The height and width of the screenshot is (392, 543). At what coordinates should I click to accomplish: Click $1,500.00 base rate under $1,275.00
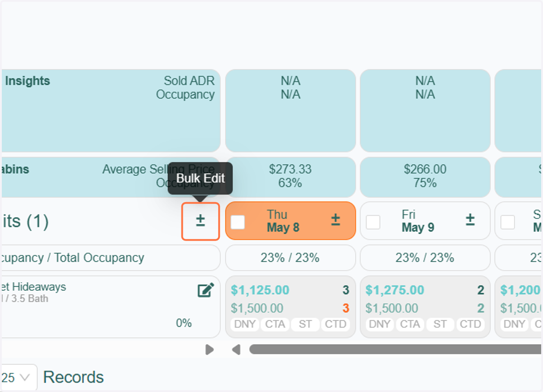coord(392,308)
